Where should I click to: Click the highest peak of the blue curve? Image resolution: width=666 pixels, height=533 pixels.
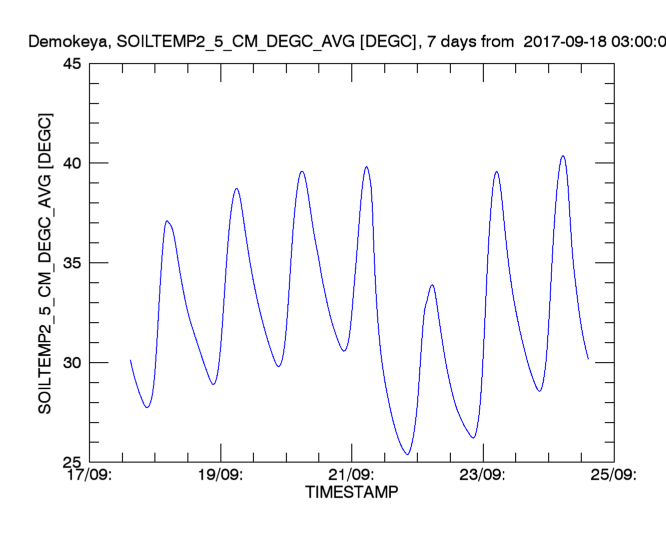(563, 156)
